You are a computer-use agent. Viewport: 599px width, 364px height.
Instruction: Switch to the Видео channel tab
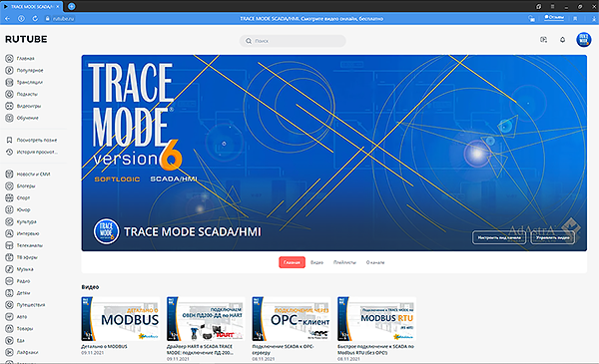[316, 262]
